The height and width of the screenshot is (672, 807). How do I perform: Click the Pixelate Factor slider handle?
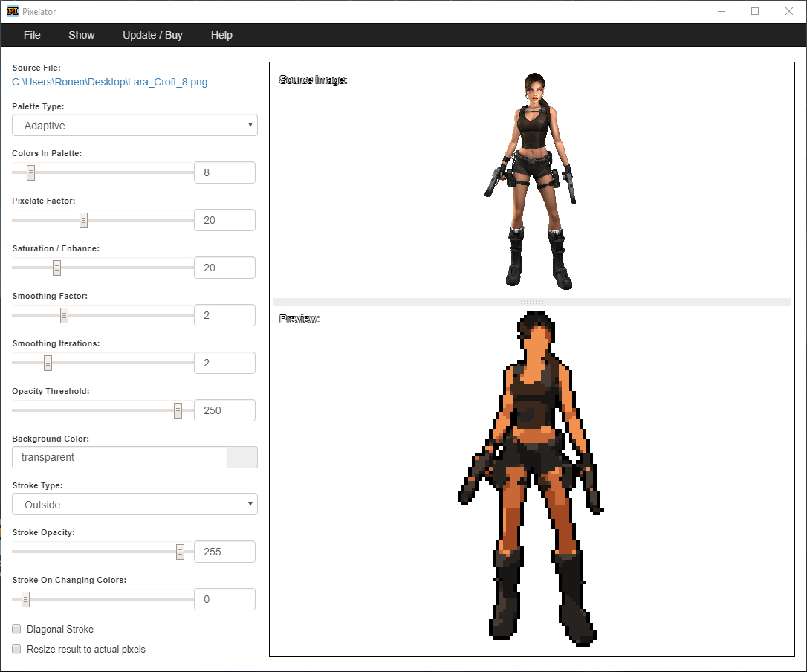coord(84,220)
